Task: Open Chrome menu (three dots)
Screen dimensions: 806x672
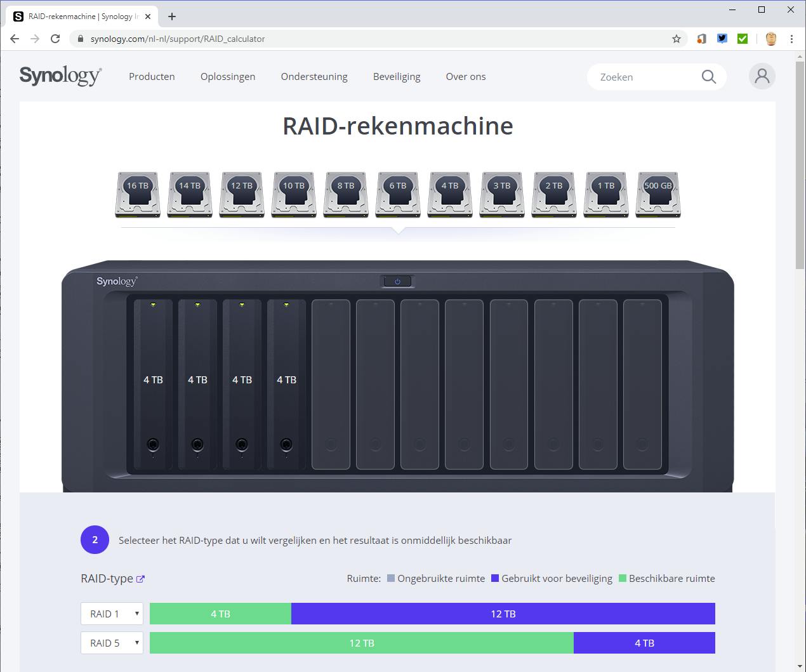Action: [x=791, y=39]
